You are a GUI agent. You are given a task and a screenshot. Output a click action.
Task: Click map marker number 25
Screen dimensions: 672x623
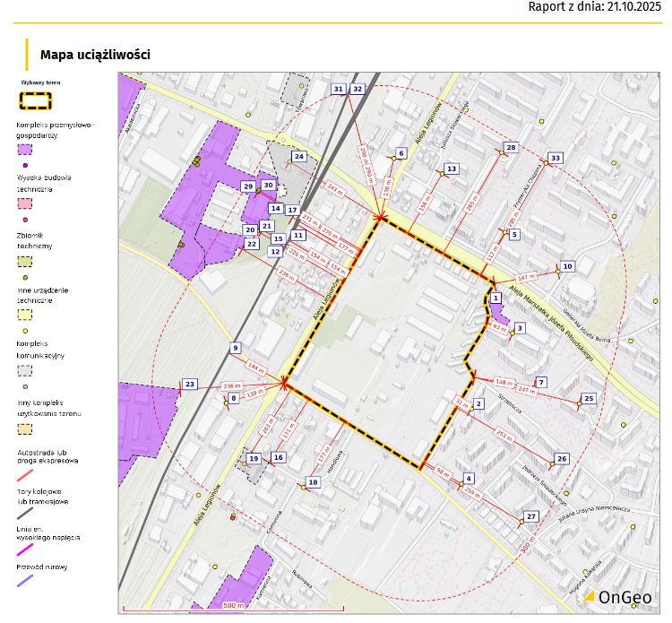[x=589, y=398]
